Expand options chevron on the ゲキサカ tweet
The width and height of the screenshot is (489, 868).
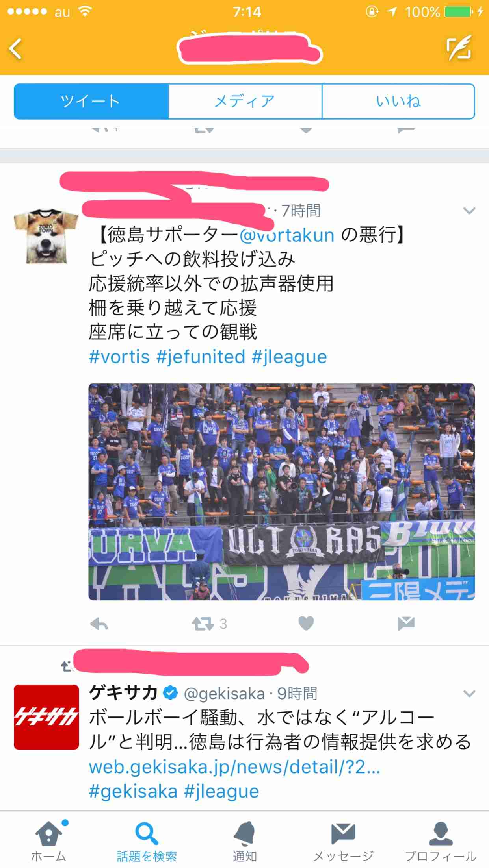click(x=469, y=693)
